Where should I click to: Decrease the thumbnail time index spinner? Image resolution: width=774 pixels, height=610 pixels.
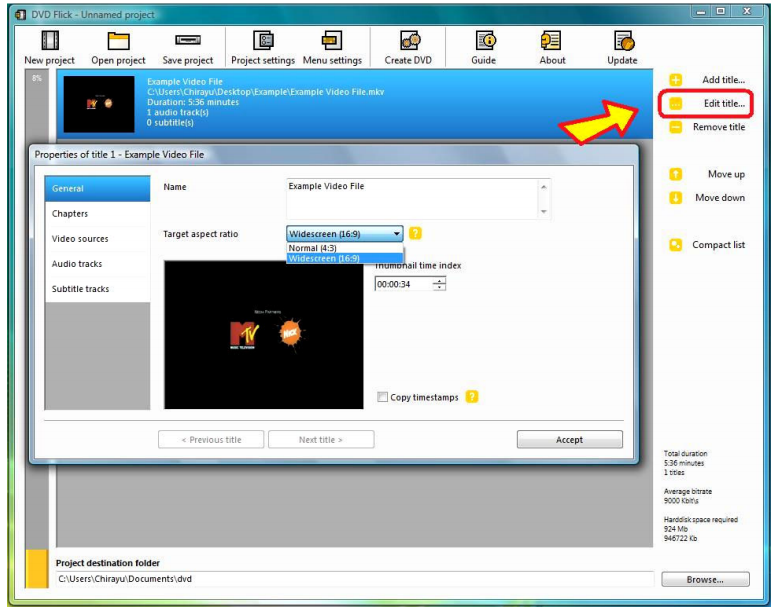[439, 287]
